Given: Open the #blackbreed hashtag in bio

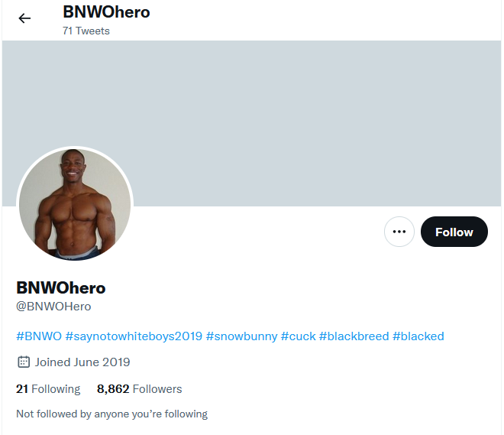Looking at the screenshot, I should click(354, 336).
